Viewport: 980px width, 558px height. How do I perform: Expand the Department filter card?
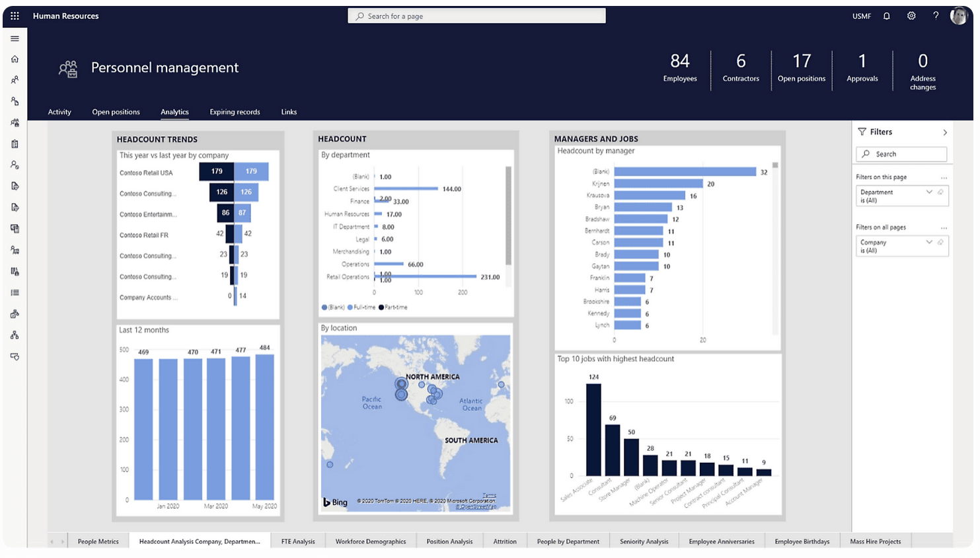(x=929, y=192)
